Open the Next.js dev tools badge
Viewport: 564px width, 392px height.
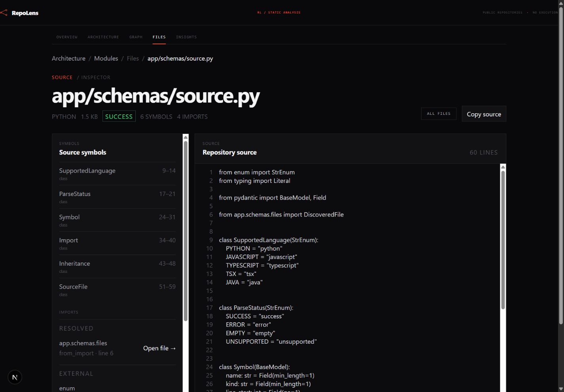(15, 377)
